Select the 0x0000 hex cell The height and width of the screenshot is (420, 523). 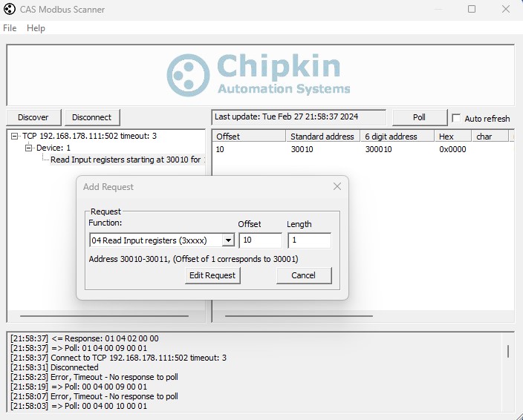click(452, 149)
